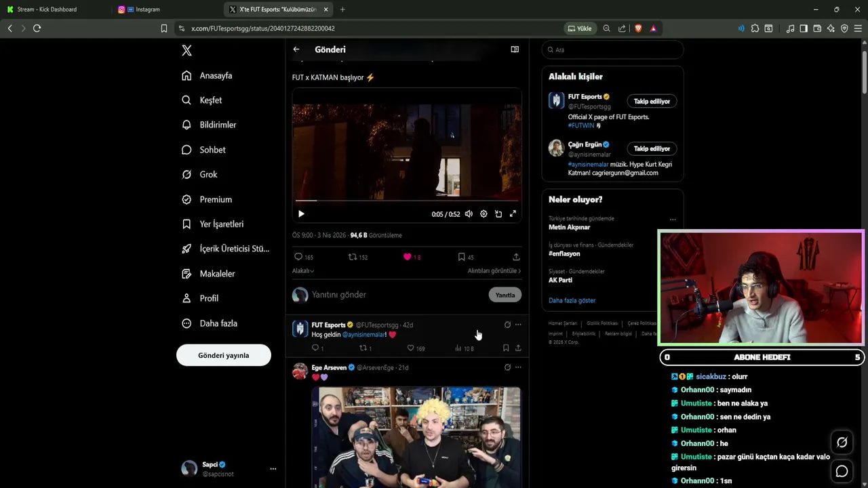
Task: Seek on the video progress bar
Action: point(407,201)
